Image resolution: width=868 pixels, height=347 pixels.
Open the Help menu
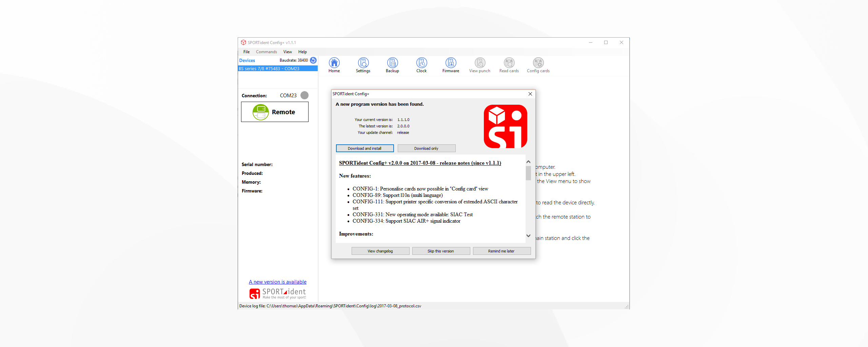click(x=302, y=52)
